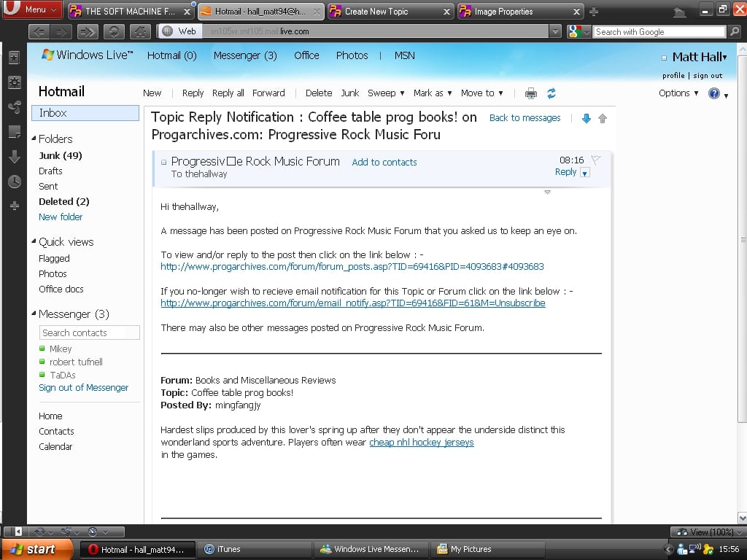Viewport: 747px width, 560px height.
Task: Click the Search contacts field
Action: [90, 332]
